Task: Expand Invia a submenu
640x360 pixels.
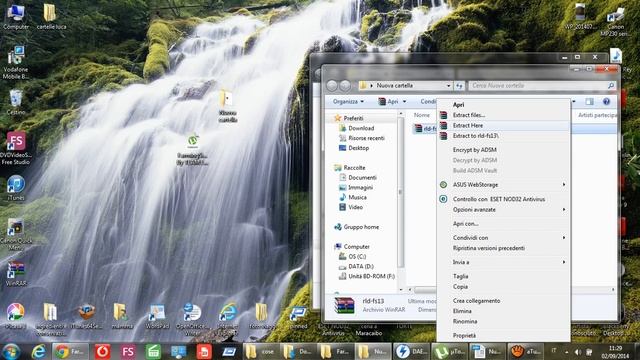Action: coord(503,262)
